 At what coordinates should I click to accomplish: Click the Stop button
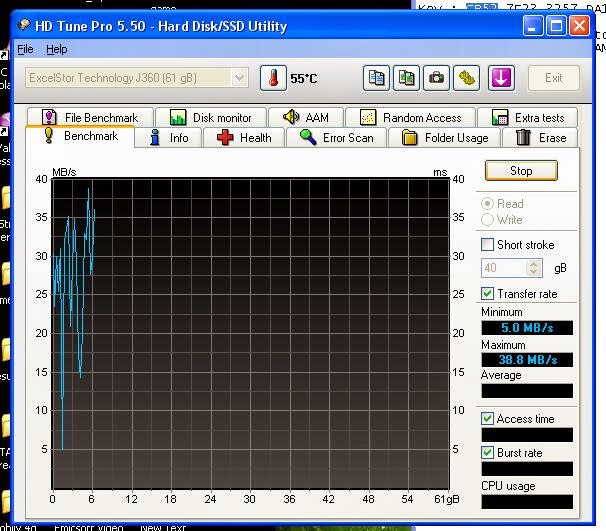pos(521,170)
